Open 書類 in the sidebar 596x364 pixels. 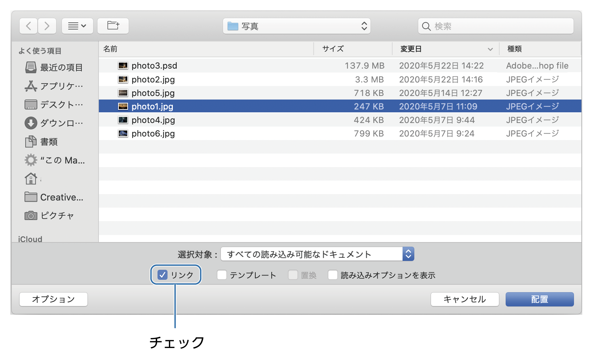(x=41, y=141)
